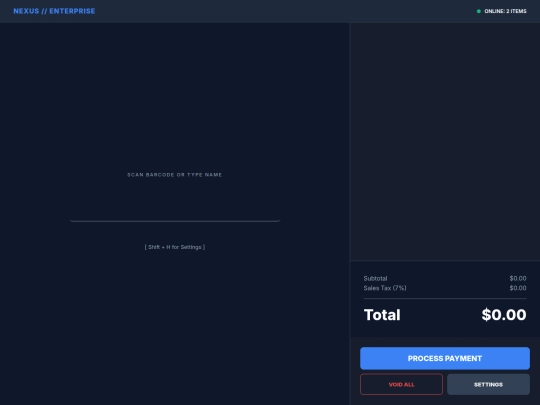Image resolution: width=540 pixels, height=405 pixels.
Task: Void all items in the cart
Action: pos(401,384)
